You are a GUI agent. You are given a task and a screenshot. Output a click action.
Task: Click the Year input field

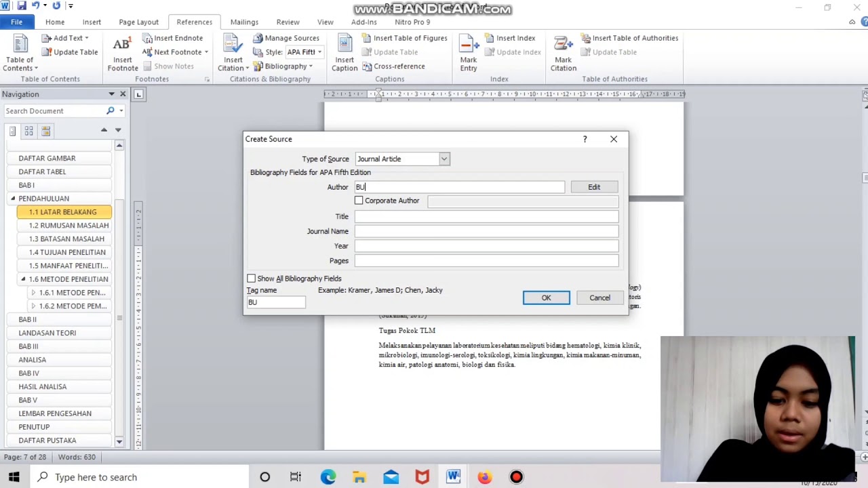point(486,246)
